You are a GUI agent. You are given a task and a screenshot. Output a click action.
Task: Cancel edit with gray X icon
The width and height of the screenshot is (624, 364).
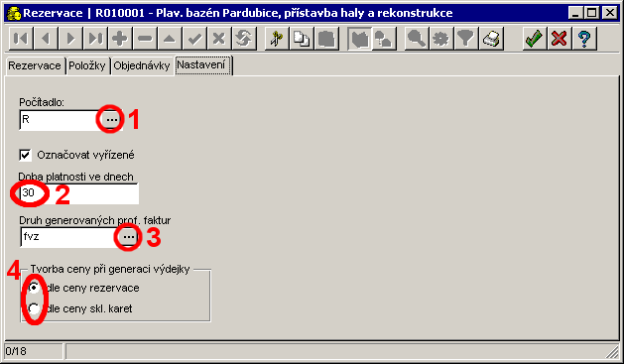click(x=219, y=39)
